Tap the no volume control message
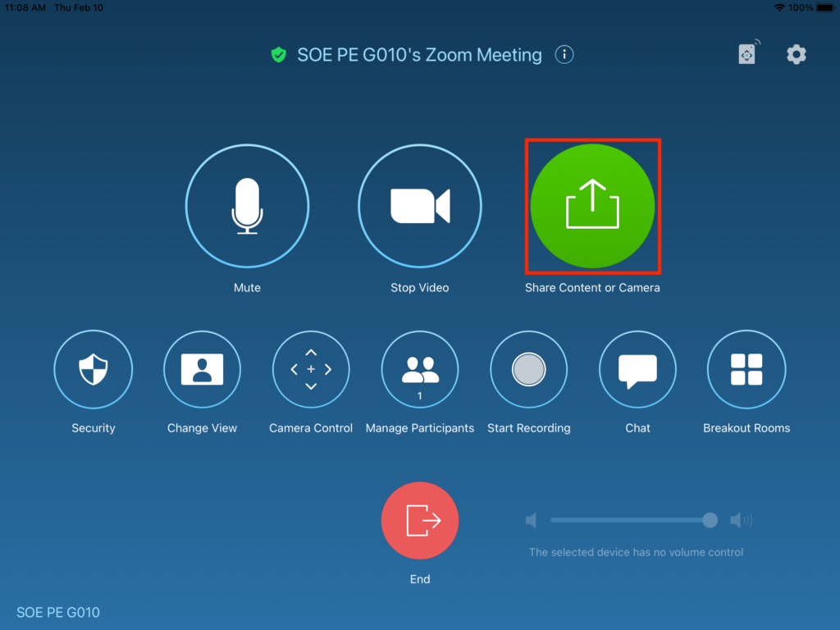 point(636,552)
